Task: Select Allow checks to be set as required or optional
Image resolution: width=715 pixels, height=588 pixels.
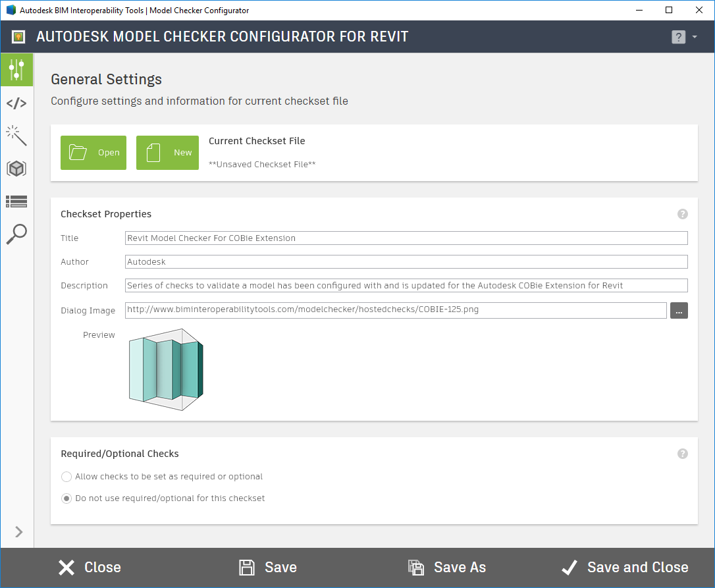Action: (162, 477)
